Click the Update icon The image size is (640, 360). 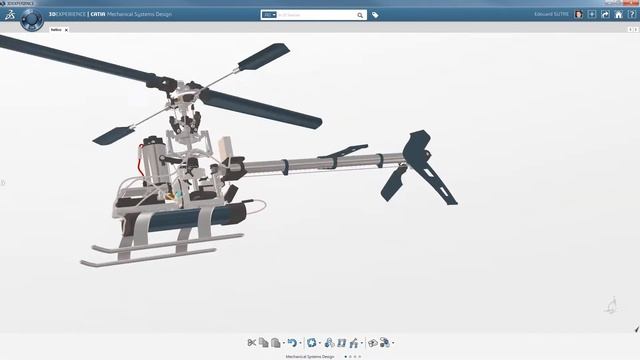[312, 343]
